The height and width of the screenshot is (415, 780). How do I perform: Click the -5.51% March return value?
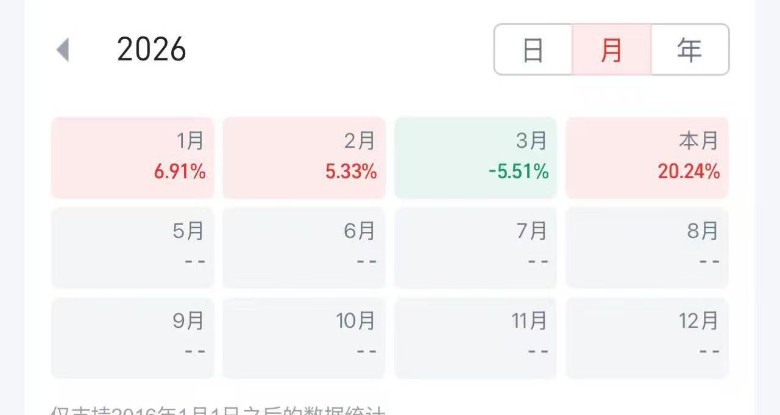(519, 172)
